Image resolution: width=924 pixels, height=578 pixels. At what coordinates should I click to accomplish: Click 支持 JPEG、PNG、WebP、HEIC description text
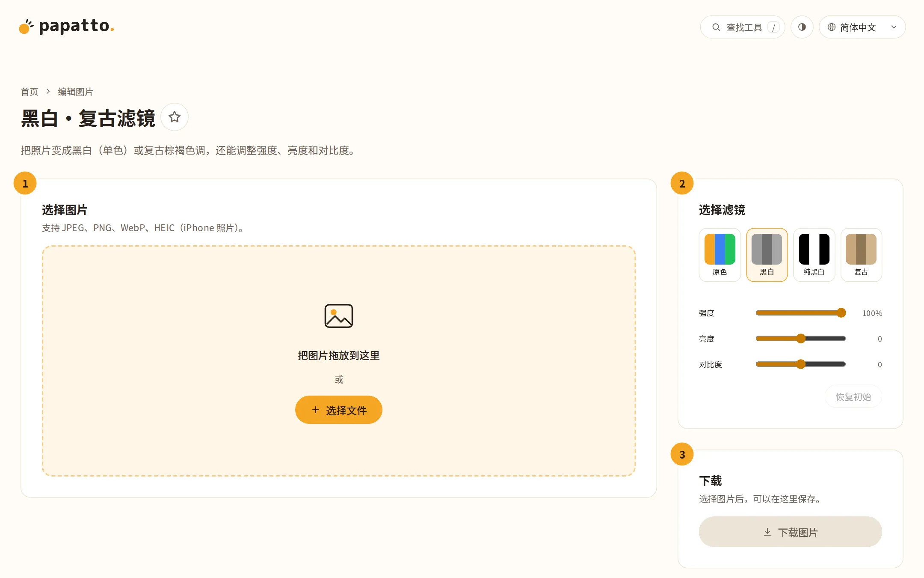coord(143,228)
